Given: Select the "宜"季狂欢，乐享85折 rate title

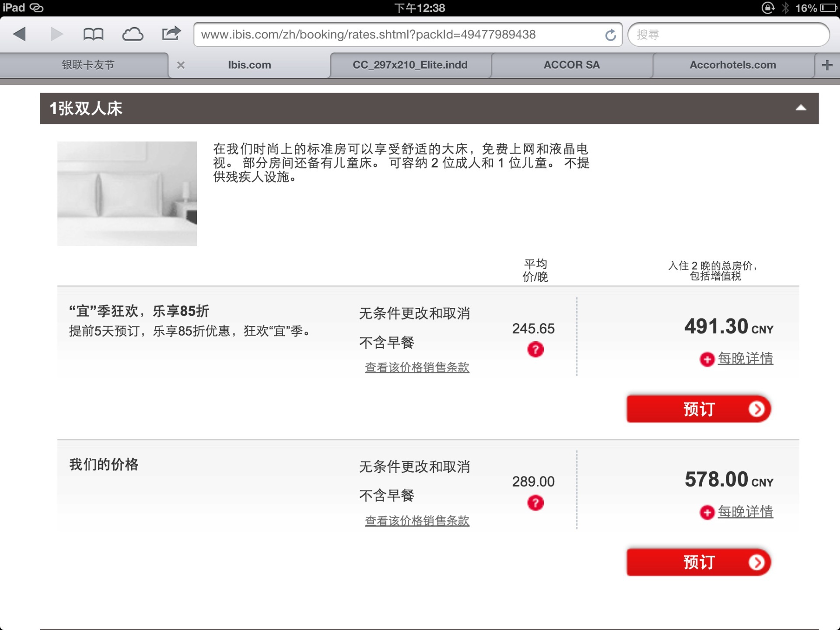Looking at the screenshot, I should 139,311.
